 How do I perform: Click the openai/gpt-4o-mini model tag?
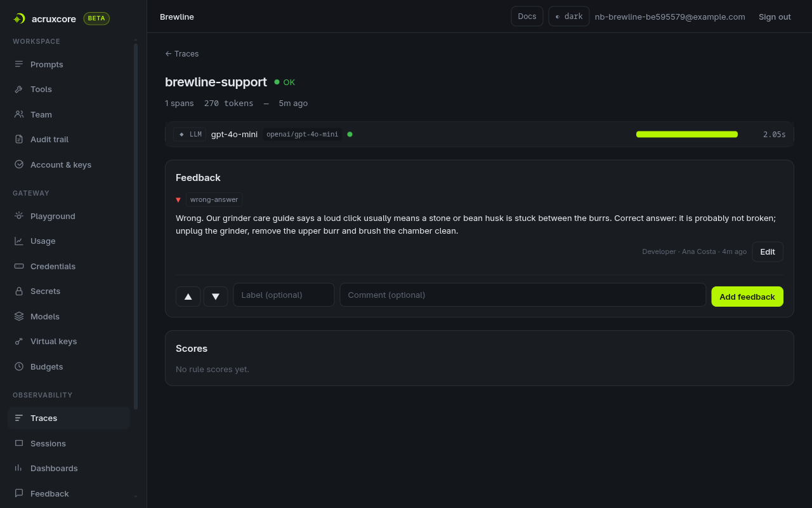pyautogui.click(x=303, y=134)
